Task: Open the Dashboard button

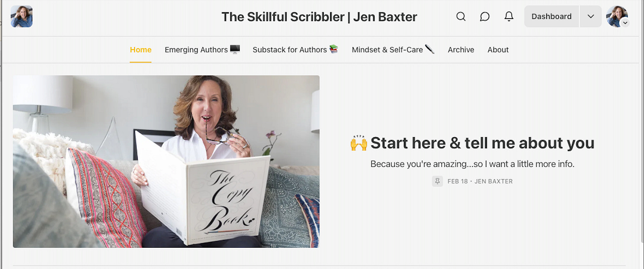Action: [x=552, y=16]
